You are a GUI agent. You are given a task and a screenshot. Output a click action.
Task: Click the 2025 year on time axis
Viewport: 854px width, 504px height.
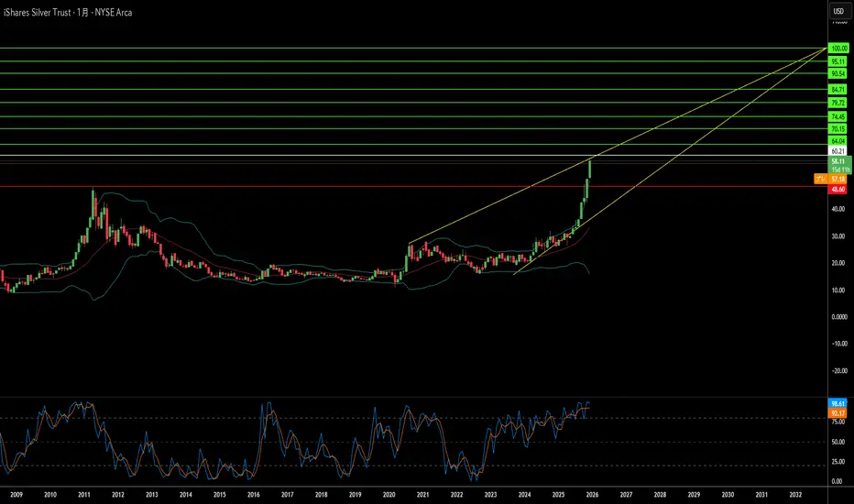pyautogui.click(x=558, y=495)
